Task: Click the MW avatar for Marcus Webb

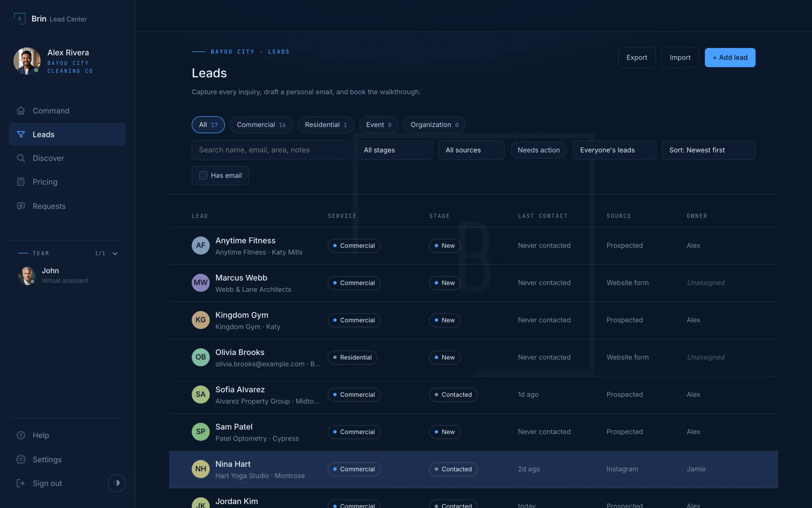Action: click(x=201, y=283)
